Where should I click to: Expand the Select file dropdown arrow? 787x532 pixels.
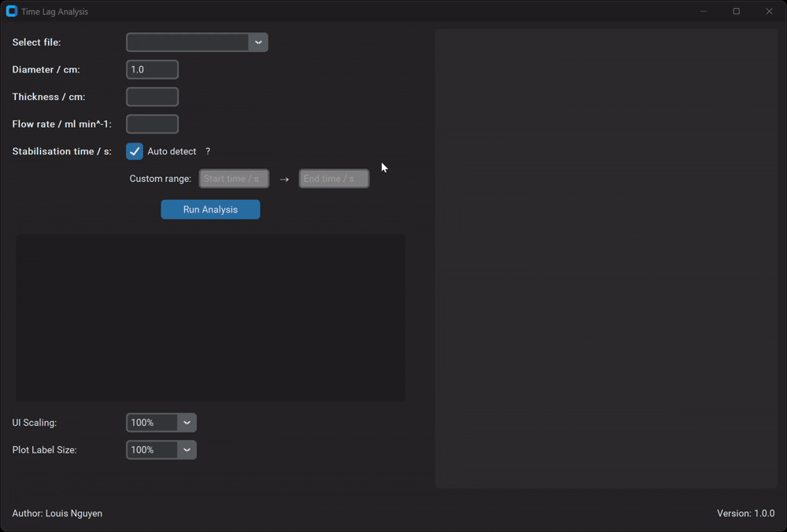tap(258, 42)
